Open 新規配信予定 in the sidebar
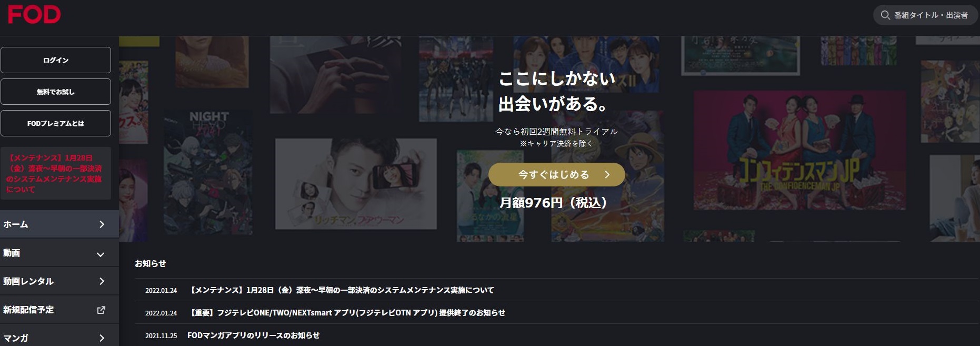This screenshot has width=980, height=346. 59,310
